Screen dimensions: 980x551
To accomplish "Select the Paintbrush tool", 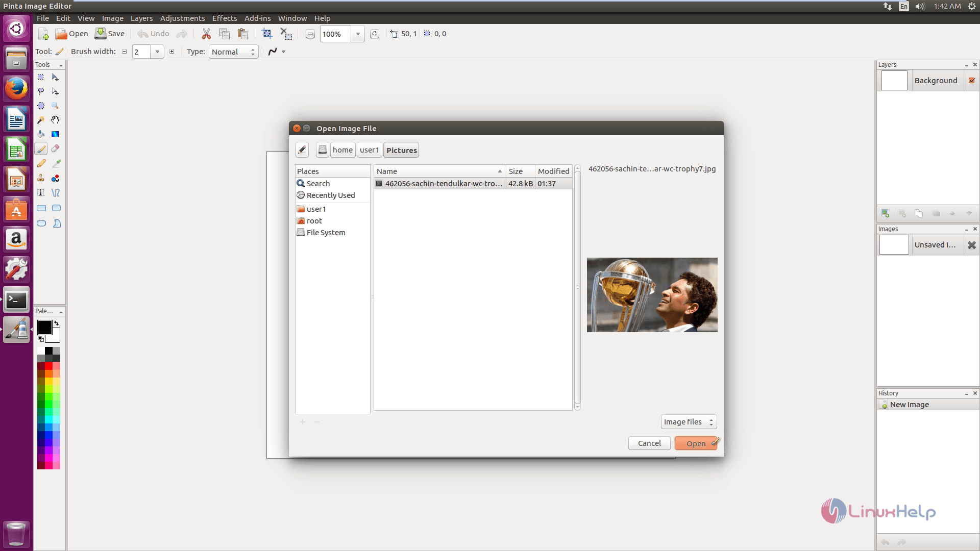I will pyautogui.click(x=41, y=149).
